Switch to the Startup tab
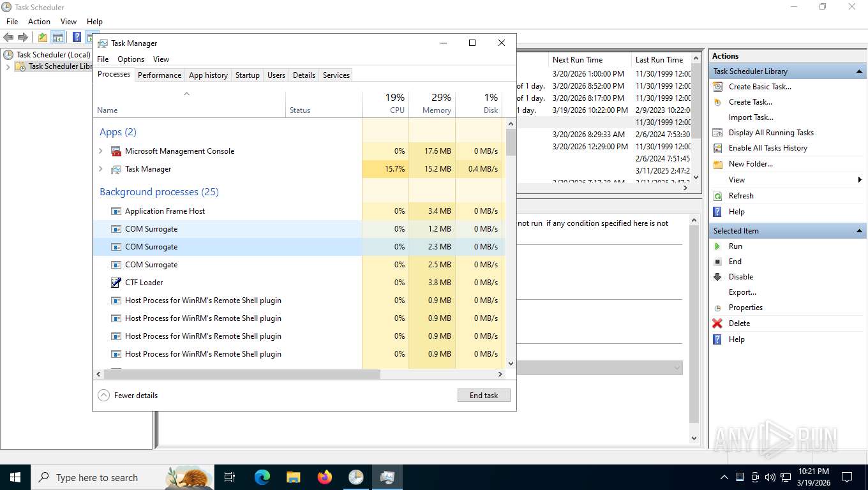Screen dimensions: 868x490 click(x=248, y=75)
